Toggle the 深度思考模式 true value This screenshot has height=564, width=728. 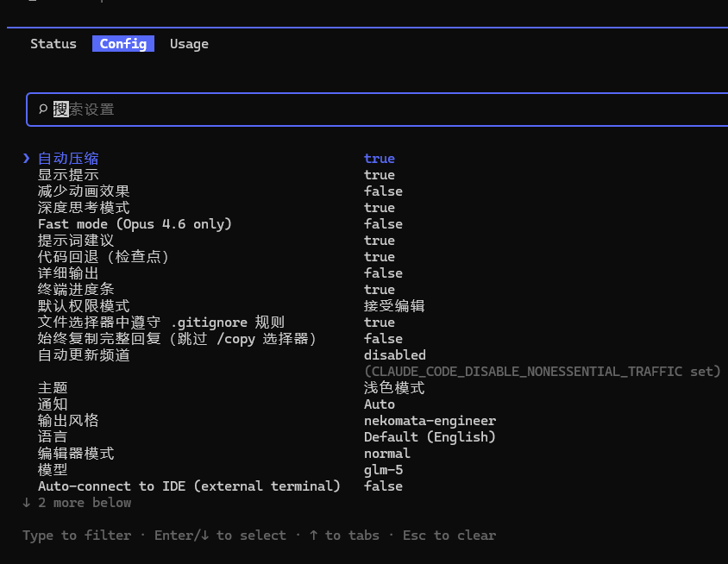(x=380, y=208)
